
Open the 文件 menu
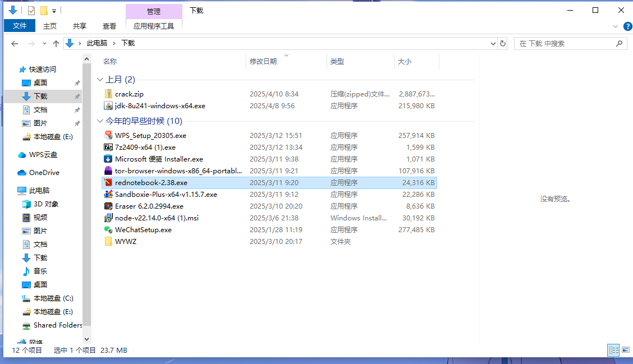[20, 26]
